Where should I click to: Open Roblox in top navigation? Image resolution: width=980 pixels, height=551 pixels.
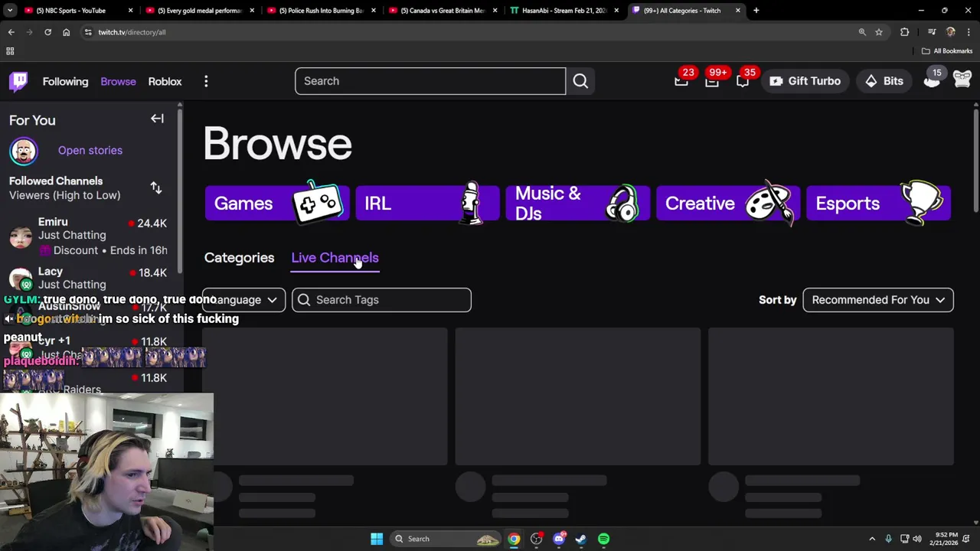pos(165,81)
